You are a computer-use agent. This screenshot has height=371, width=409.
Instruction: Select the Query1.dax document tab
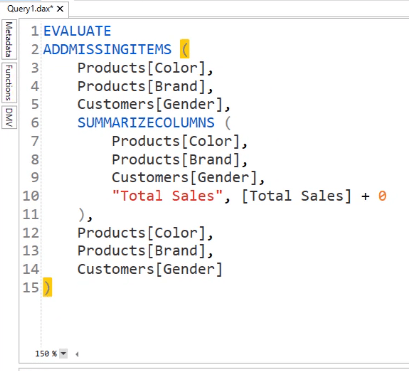click(30, 9)
